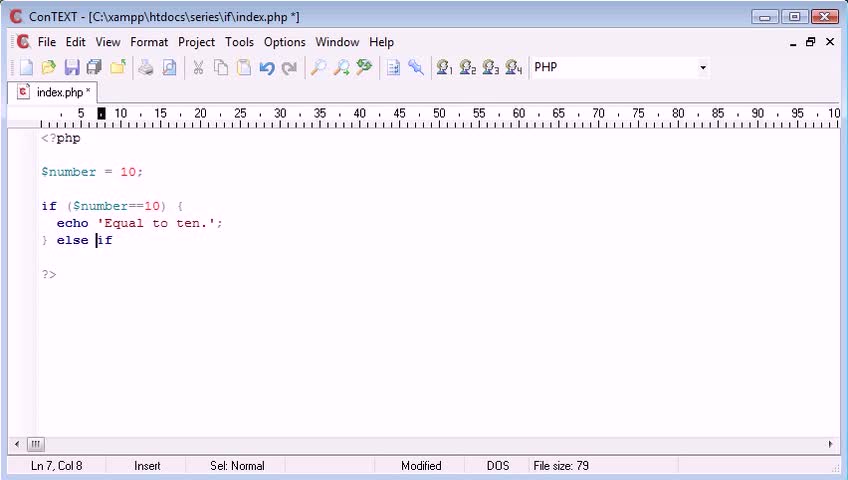Click 'else if' text in the editor

click(84, 240)
